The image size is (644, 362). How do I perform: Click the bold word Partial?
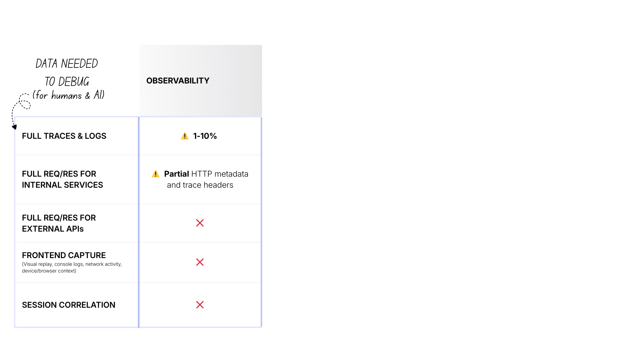[176, 174]
